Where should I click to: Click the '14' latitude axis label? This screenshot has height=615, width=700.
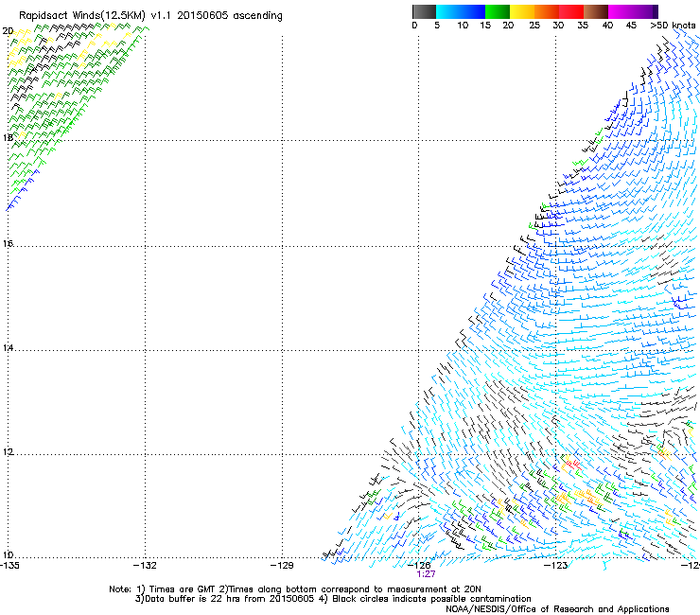click(x=8, y=348)
